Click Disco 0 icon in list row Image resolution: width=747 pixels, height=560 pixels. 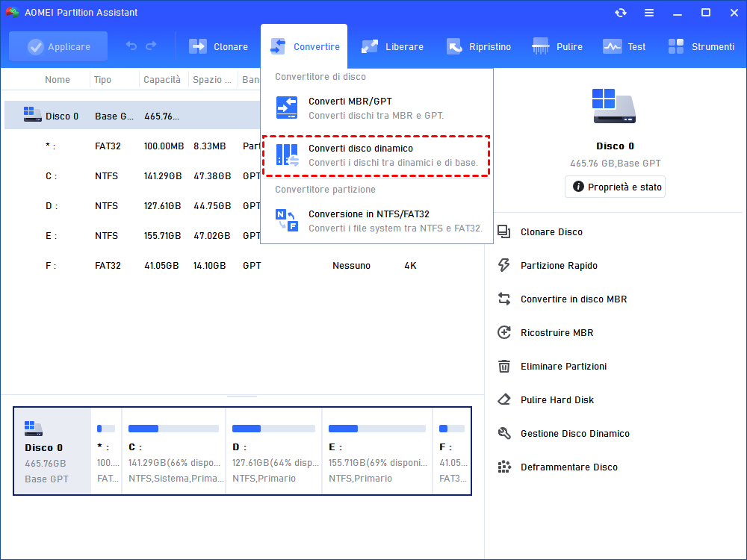[32, 114]
